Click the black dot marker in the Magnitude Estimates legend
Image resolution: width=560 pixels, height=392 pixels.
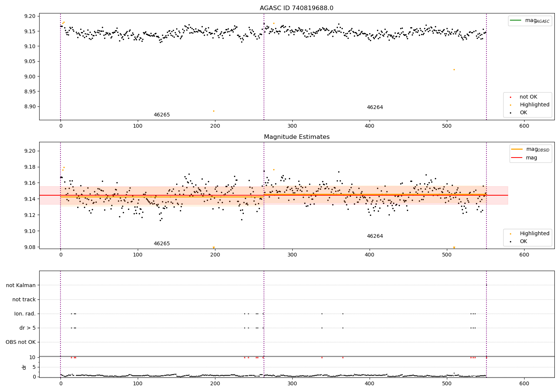point(511,242)
